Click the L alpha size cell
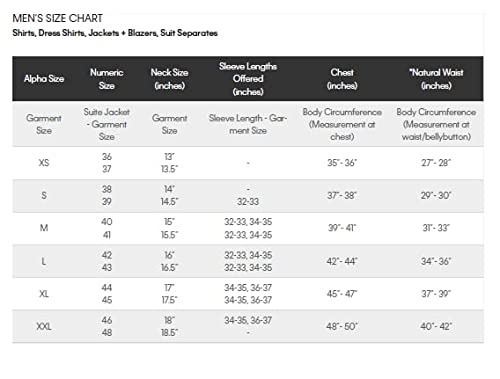500x379 pixels. tap(44, 261)
